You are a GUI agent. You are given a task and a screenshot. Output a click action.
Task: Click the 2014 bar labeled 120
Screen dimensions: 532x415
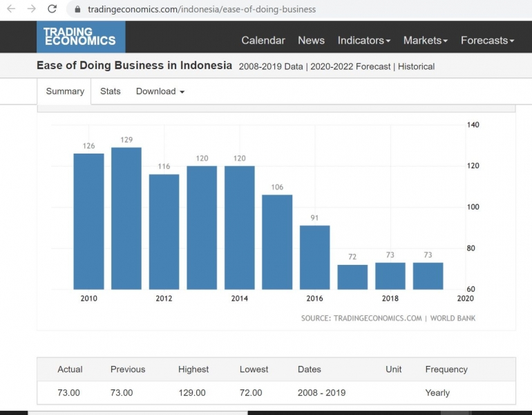[239, 228]
